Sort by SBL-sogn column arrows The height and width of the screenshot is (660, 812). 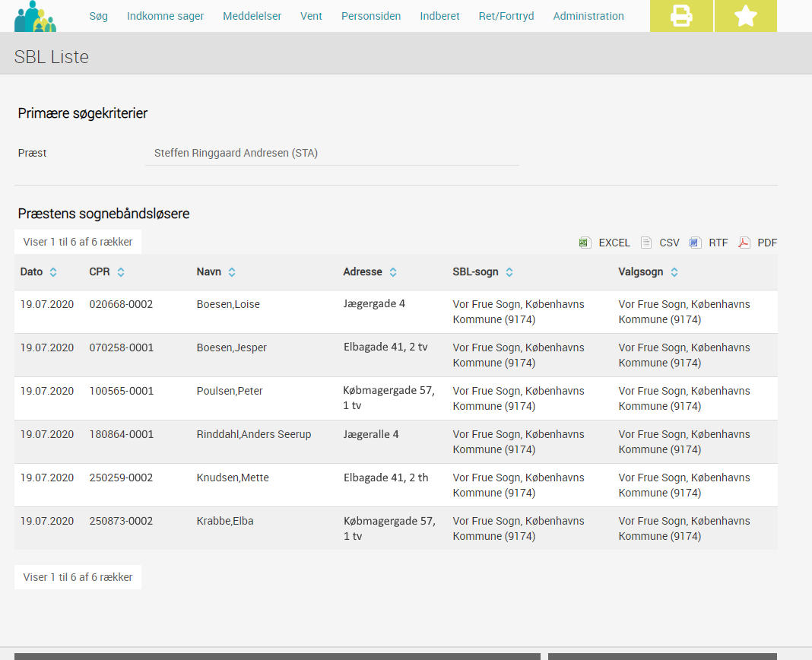509,272
